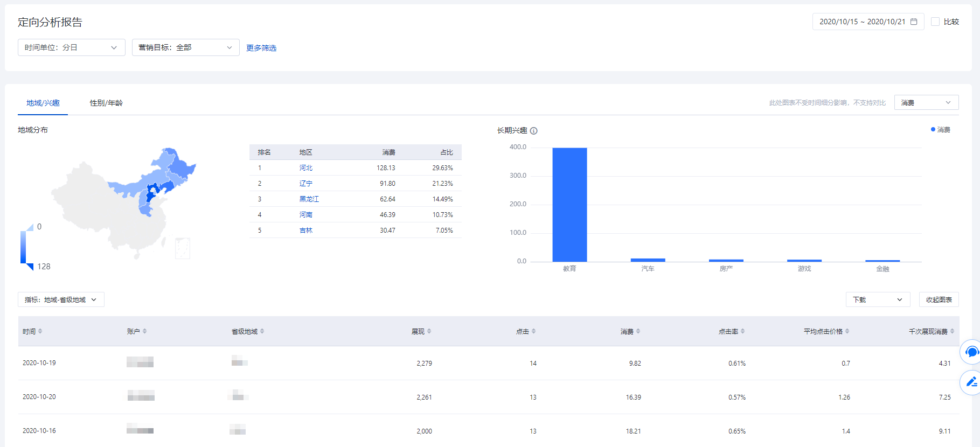Sort the 千次展现消费 column
Screen dimensions: 980x447
tap(952, 331)
